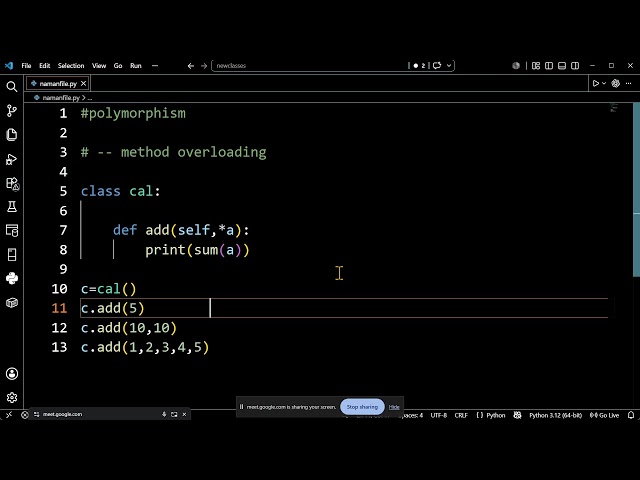Screen dimensions: 640x480
Task: Select the Python language mode
Action: coord(496,415)
